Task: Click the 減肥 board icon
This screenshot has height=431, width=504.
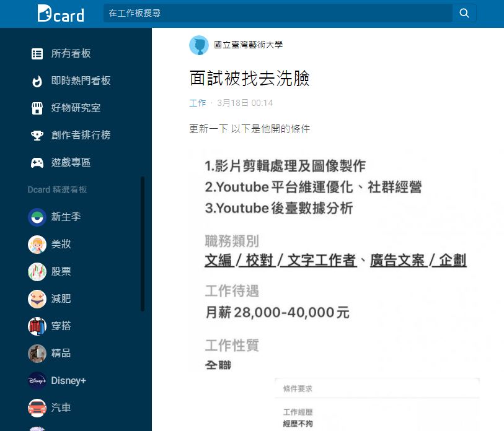Action: tap(37, 299)
